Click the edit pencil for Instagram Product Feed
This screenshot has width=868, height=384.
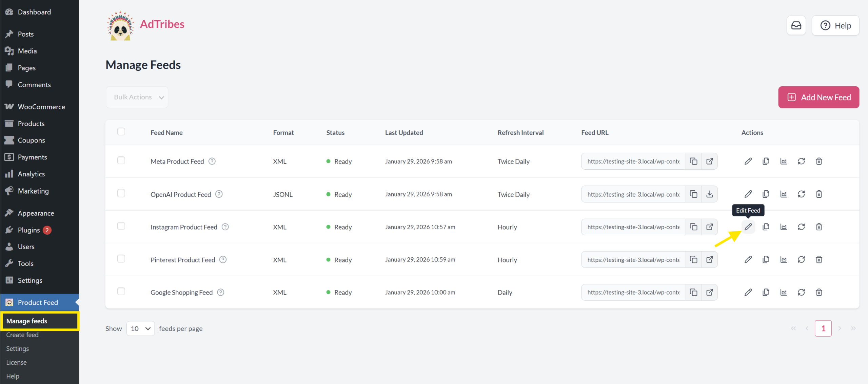click(x=748, y=227)
